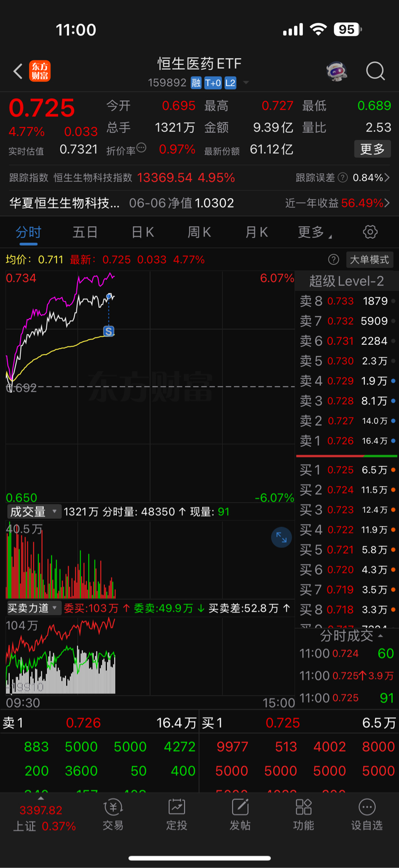Select 买4 0.722 order row
Viewport: 399px width, 868px height.
[x=347, y=530]
